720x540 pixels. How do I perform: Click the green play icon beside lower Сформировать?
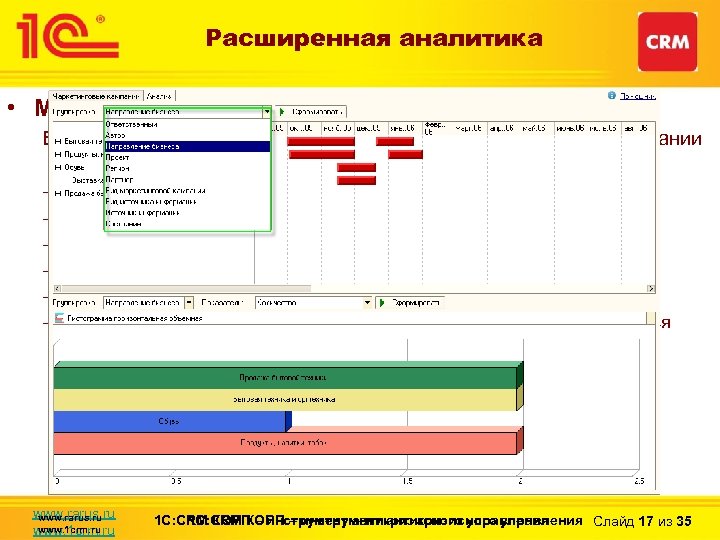tap(382, 303)
